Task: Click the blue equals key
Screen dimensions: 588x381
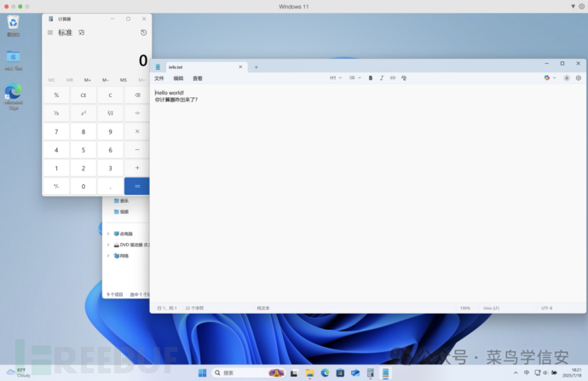Action: (x=137, y=187)
